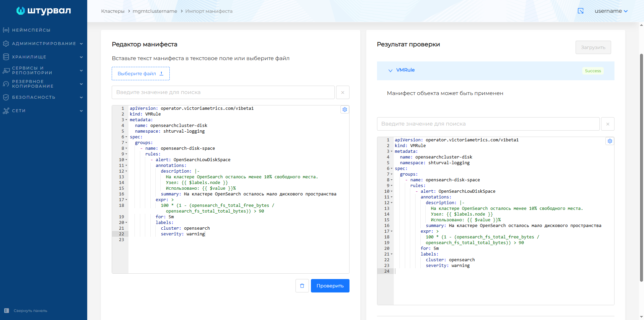Screen dimensions: 644x320
Task: Click the open-in-window icon near username
Action: point(581,11)
